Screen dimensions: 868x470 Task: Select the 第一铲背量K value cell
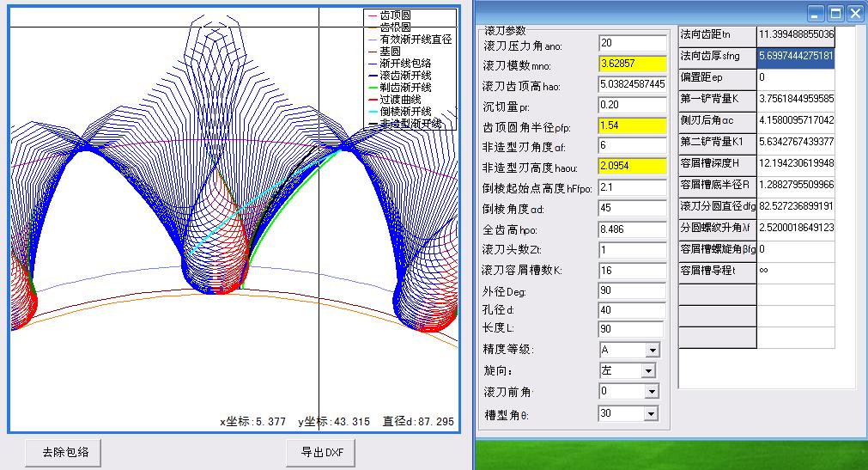(796, 100)
